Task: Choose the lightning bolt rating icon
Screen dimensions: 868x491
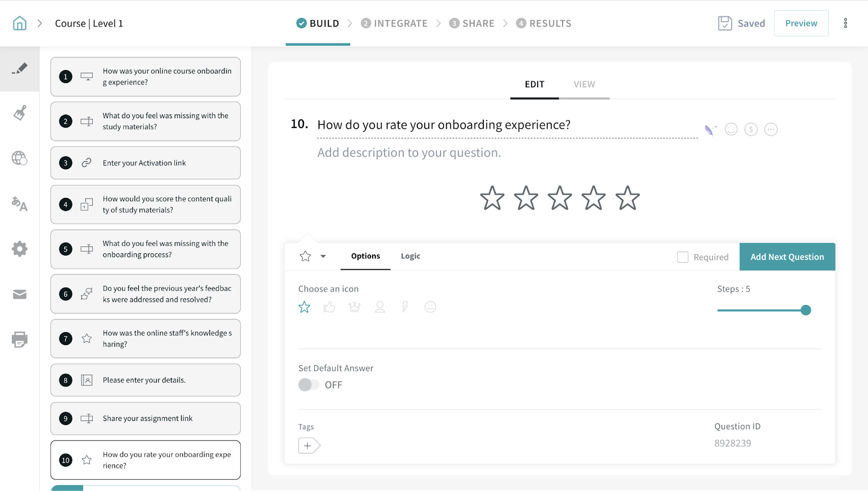Action: (405, 307)
